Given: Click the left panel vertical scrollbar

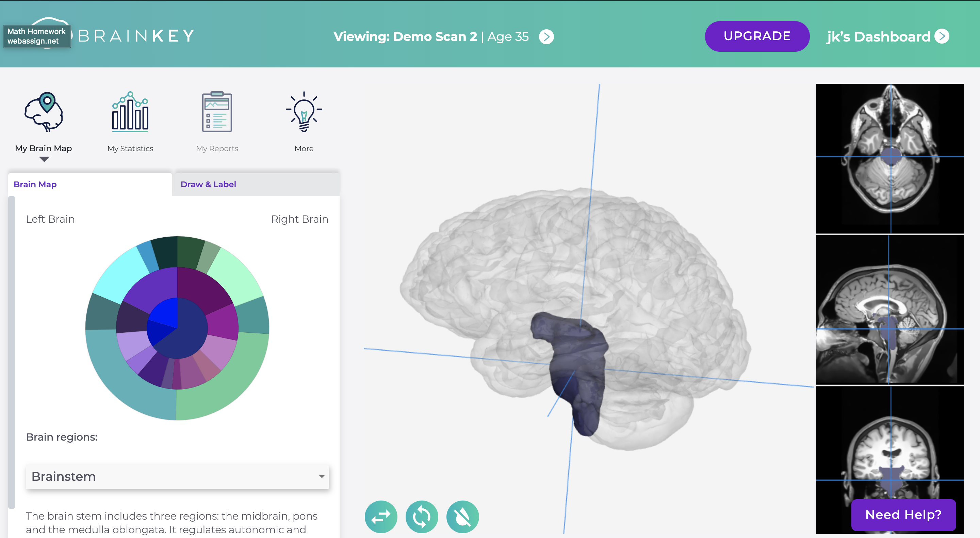Looking at the screenshot, I should 12,352.
